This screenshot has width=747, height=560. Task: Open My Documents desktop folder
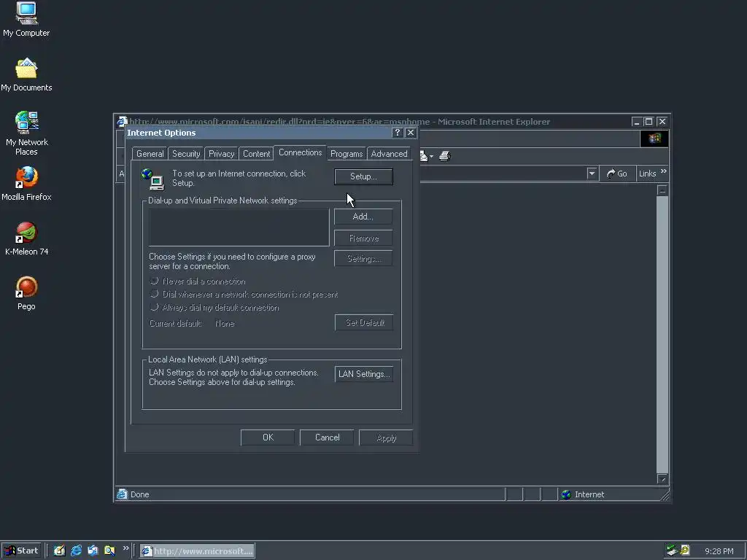(x=26, y=75)
